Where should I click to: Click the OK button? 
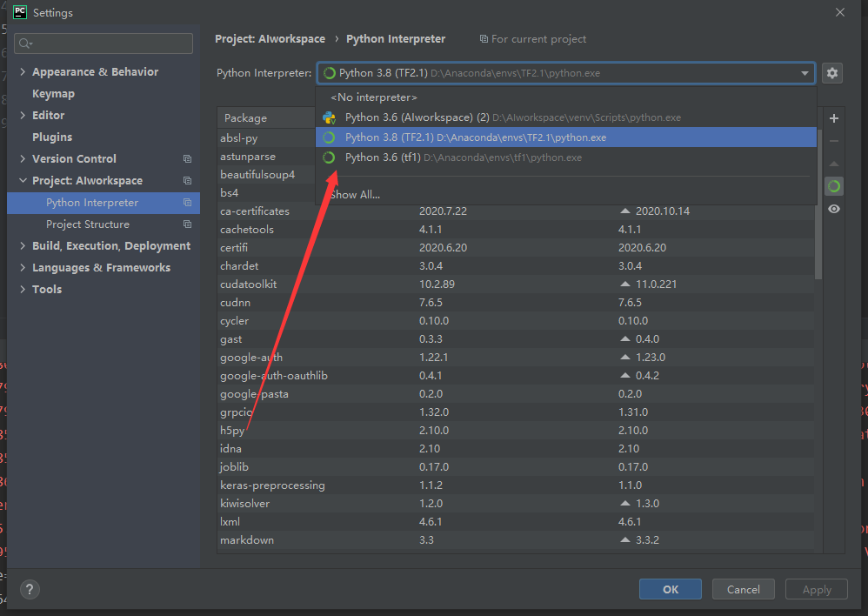click(671, 589)
